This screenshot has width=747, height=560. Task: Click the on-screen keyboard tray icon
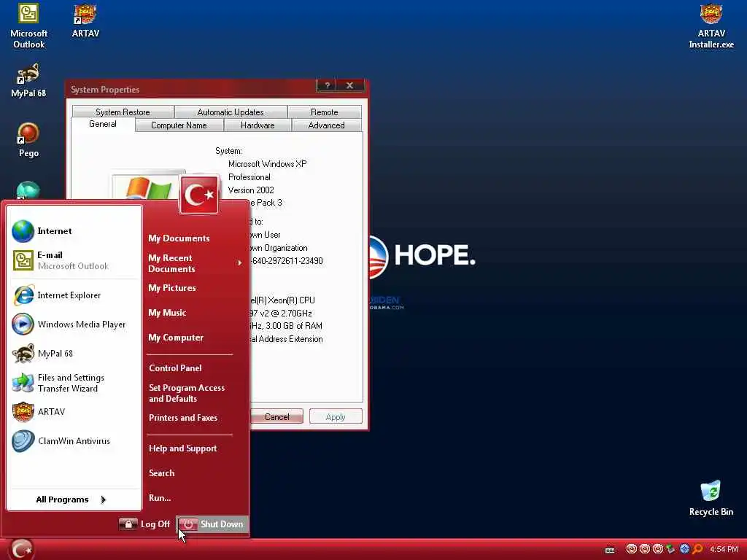point(610,550)
